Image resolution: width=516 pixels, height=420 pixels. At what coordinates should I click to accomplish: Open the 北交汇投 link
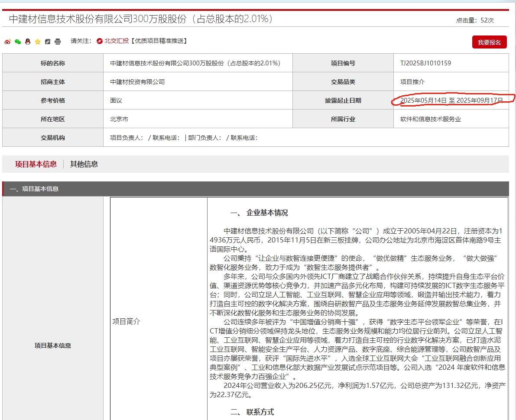117,41
